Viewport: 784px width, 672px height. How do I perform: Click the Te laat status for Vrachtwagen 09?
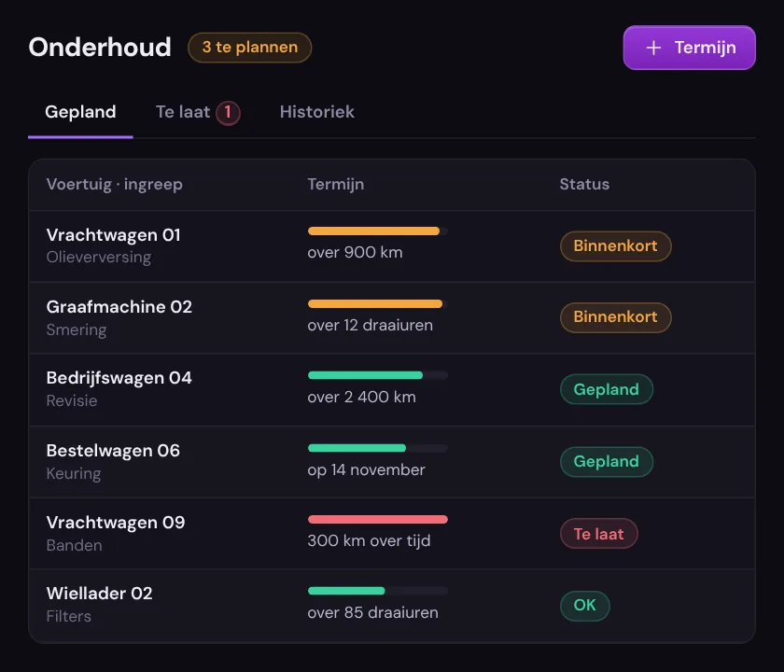click(x=599, y=534)
